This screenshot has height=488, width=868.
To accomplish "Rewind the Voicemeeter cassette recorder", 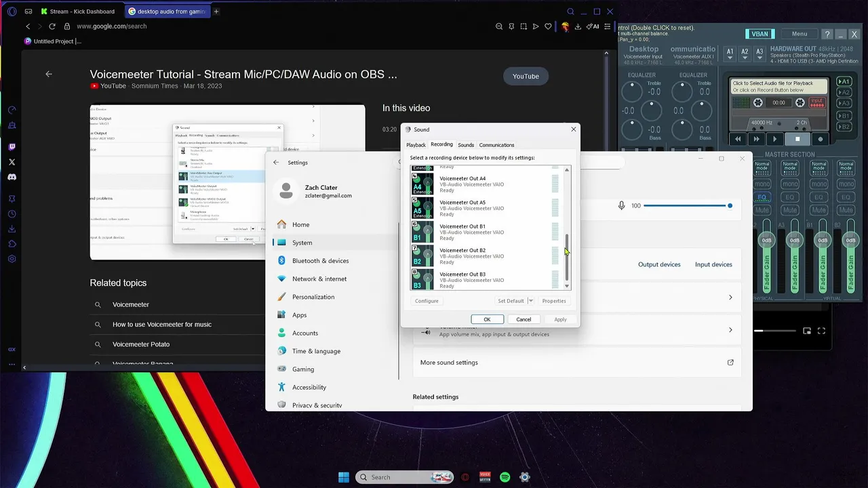I will [x=738, y=139].
